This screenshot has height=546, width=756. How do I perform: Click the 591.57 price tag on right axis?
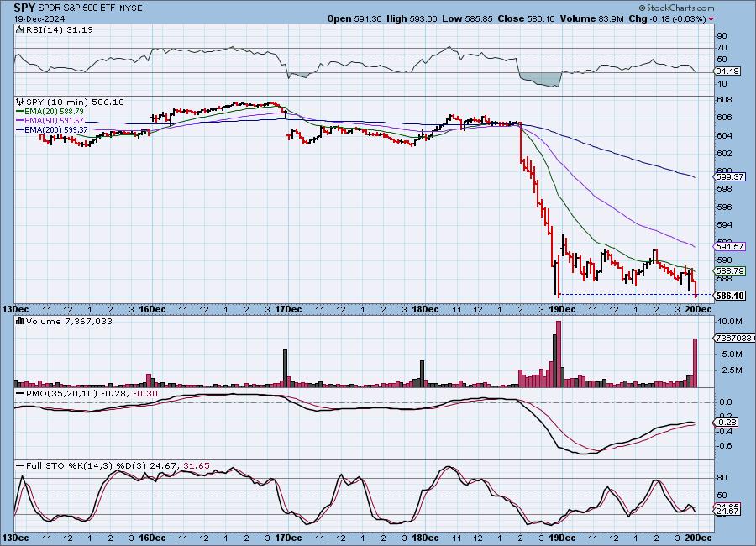[730, 246]
